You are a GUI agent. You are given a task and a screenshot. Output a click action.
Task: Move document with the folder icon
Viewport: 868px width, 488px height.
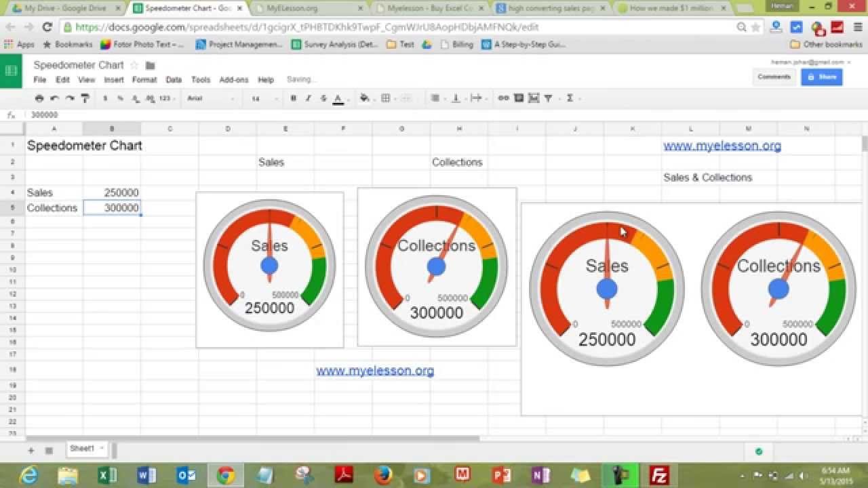151,65
